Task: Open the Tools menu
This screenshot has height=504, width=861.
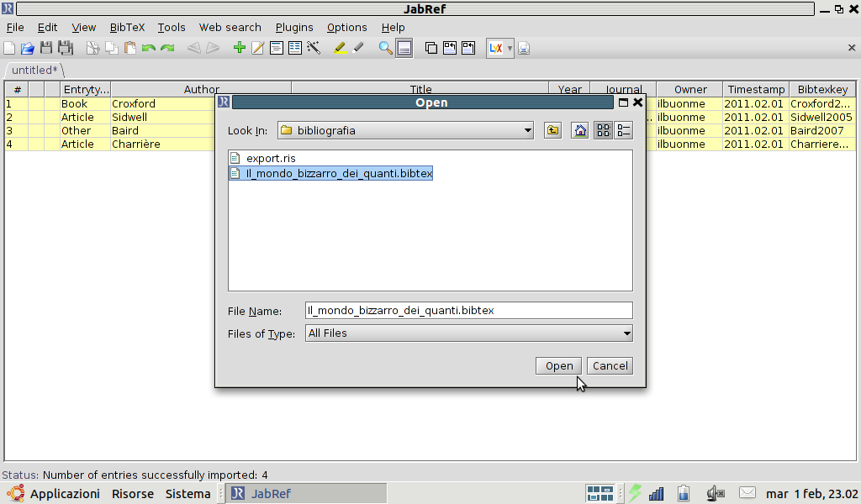Action: point(172,28)
